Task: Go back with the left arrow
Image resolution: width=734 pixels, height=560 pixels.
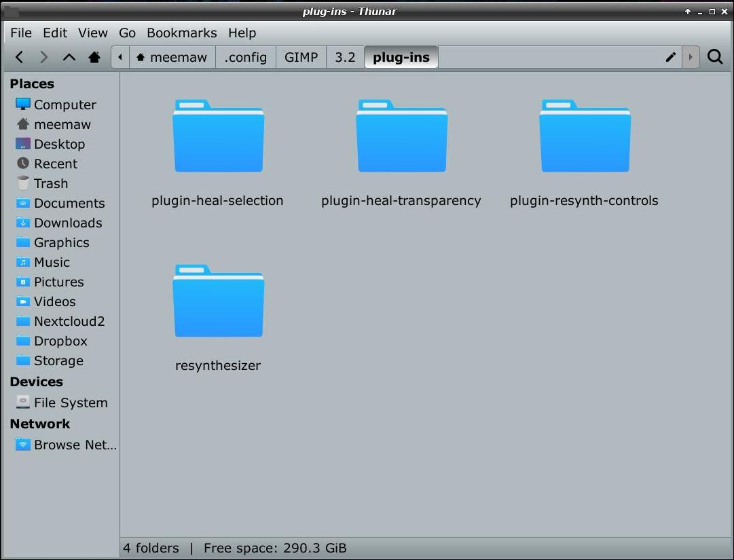Action: pyautogui.click(x=19, y=57)
